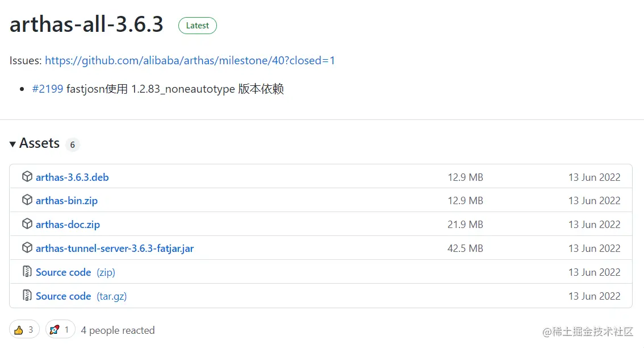Click the zip file icon beside Source code (zip)
The height and width of the screenshot is (348, 644).
27,271
